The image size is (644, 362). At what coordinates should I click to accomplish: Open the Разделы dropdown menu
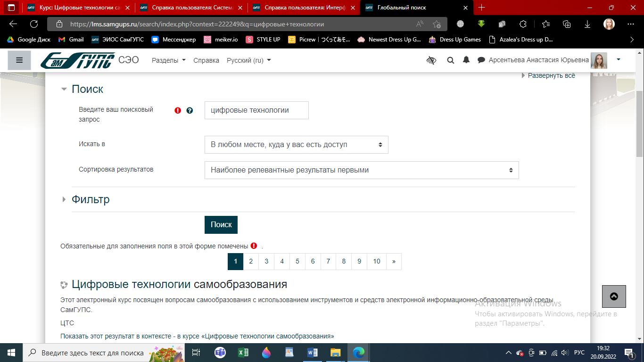click(169, 60)
